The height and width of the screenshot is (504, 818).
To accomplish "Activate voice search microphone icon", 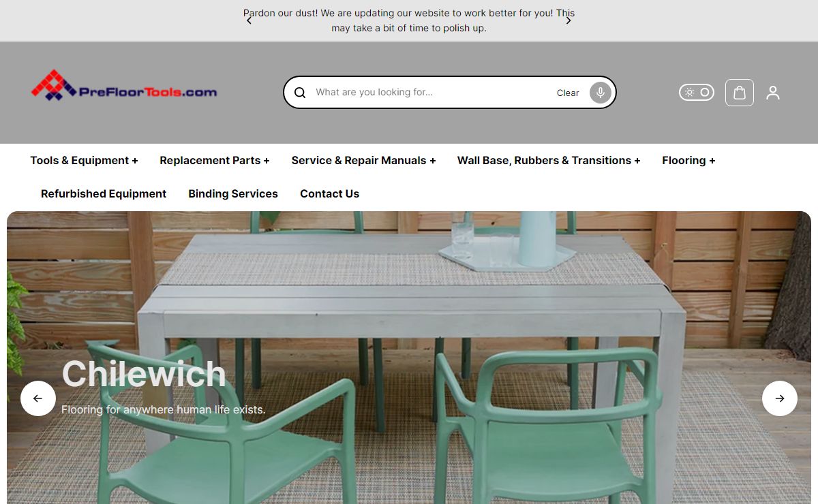I will point(600,93).
